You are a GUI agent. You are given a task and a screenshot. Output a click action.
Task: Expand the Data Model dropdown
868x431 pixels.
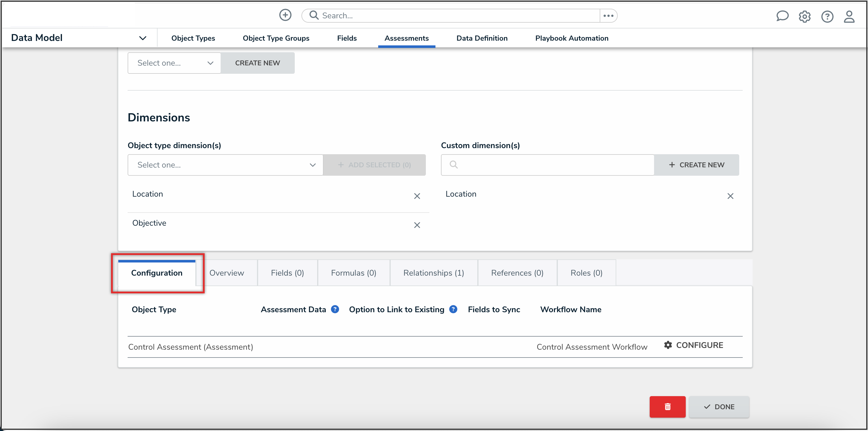(x=142, y=38)
